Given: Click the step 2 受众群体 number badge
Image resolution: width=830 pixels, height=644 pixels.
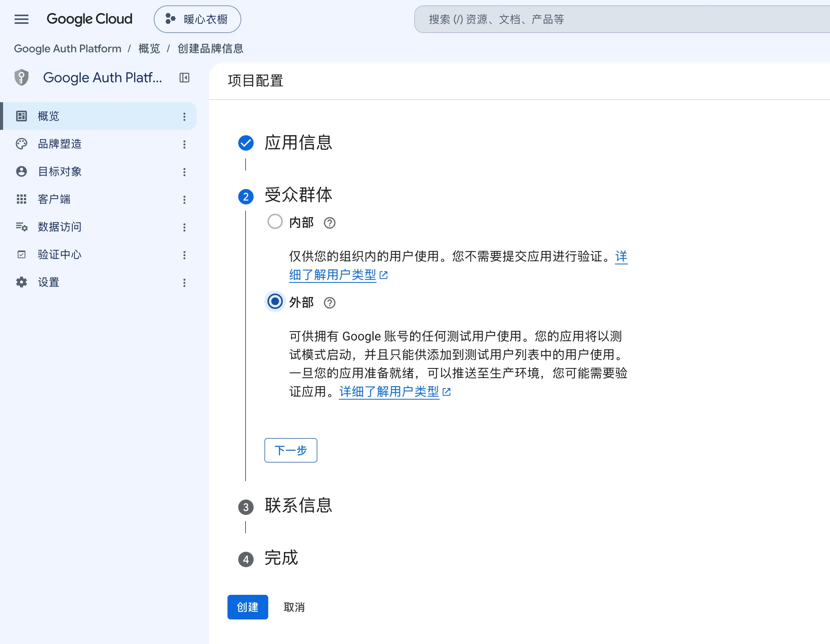Looking at the screenshot, I should tap(246, 197).
